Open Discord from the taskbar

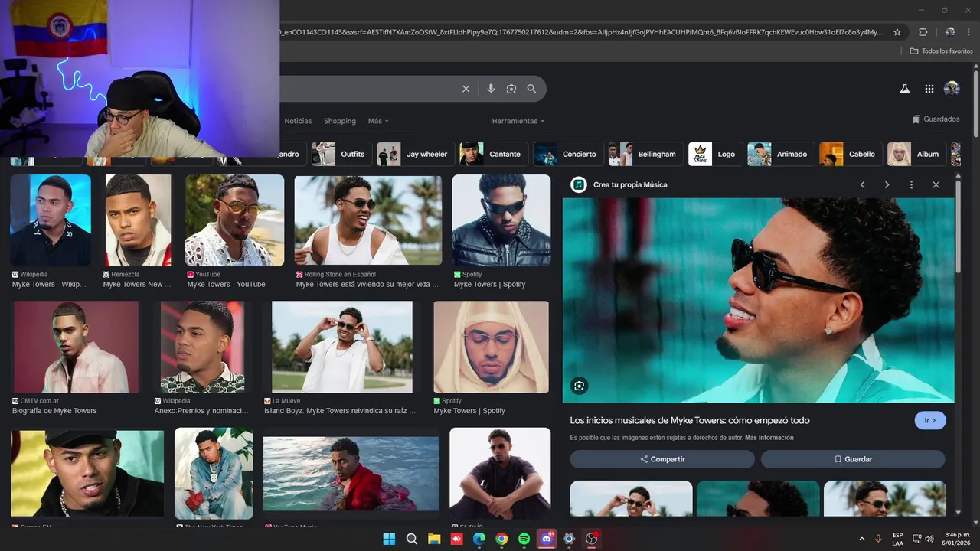tap(547, 539)
